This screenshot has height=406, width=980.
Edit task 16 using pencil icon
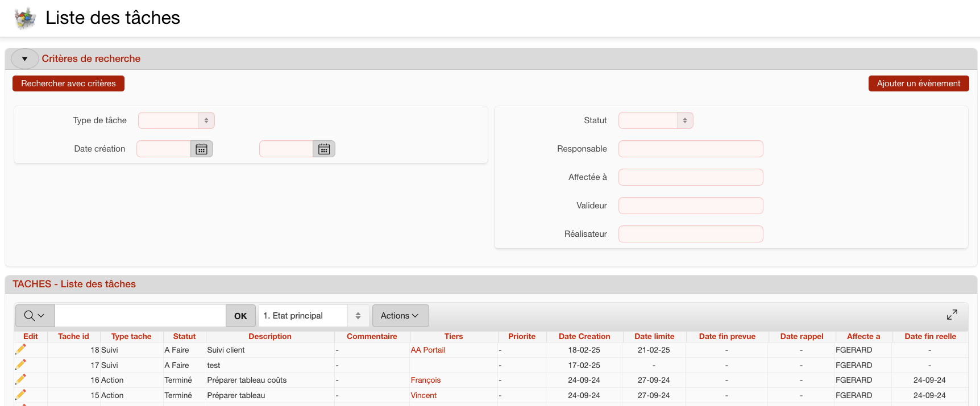21,379
